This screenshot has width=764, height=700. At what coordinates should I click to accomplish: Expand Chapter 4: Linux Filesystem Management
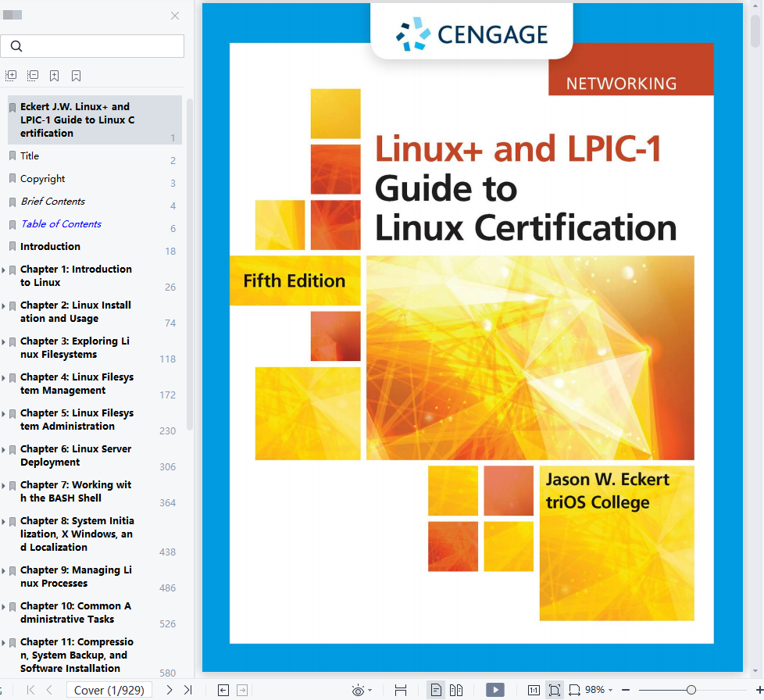pyautogui.click(x=3, y=377)
